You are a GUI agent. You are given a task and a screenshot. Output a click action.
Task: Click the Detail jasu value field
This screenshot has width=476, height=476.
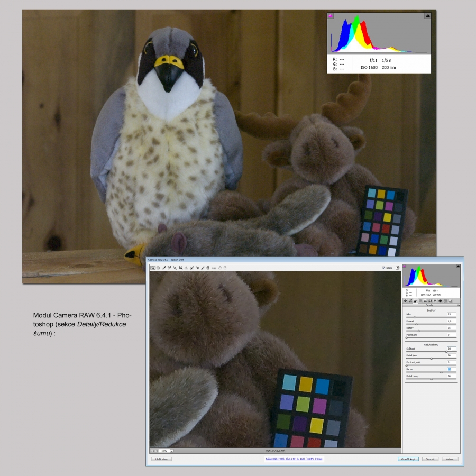click(x=452, y=355)
